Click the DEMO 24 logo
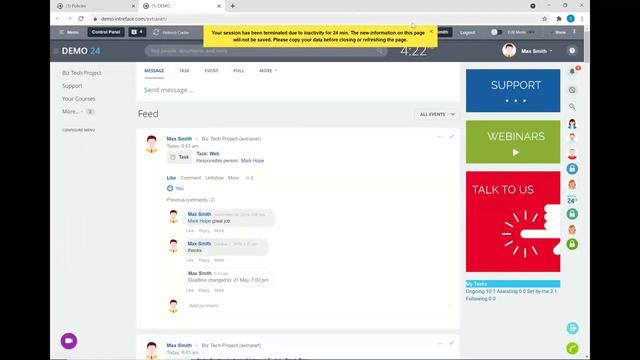 pyautogui.click(x=81, y=51)
